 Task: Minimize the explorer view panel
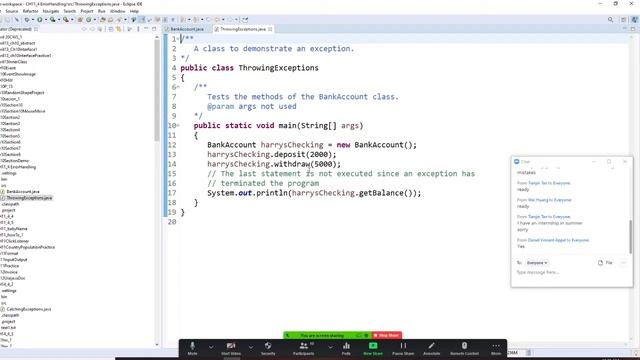146,29
